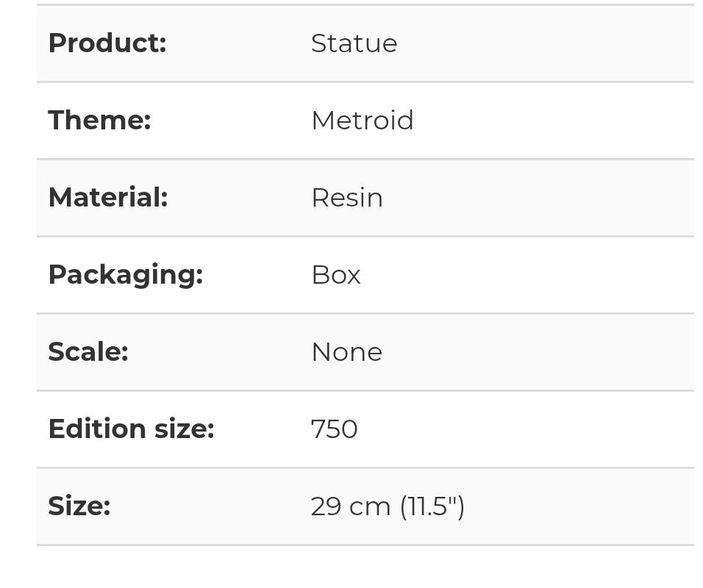This screenshot has height=588, width=703.
Task: Click the Theme: label
Action: (x=99, y=121)
